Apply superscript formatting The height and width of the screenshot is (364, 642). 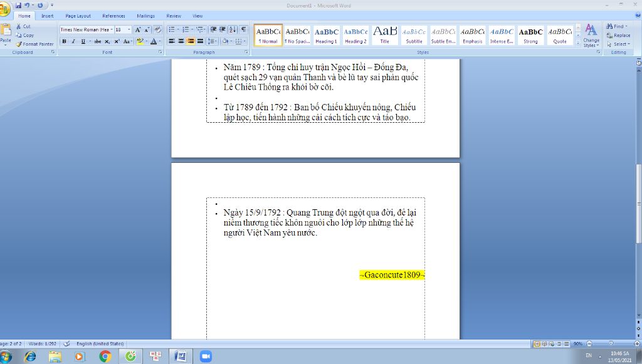(117, 41)
